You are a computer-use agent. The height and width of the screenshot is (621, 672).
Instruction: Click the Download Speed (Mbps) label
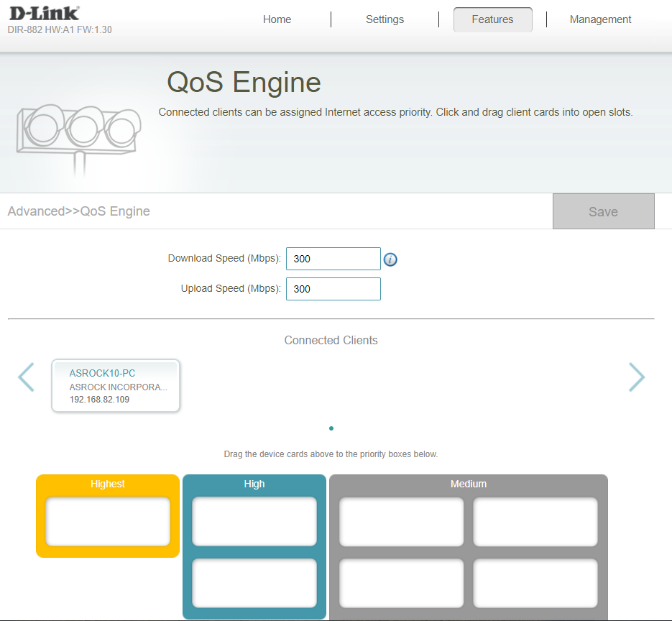pos(224,259)
